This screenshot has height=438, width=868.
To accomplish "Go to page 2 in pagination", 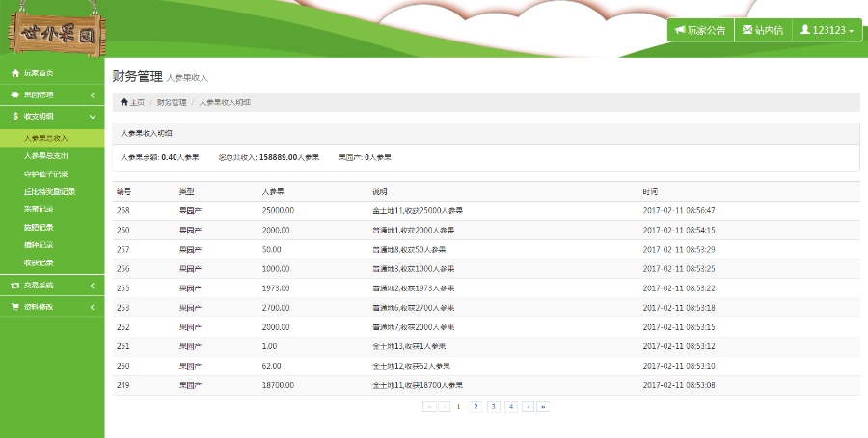I will 475,406.
